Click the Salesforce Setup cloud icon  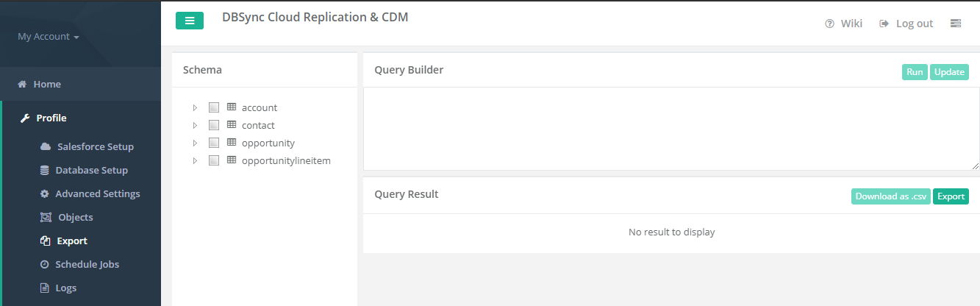(46, 146)
